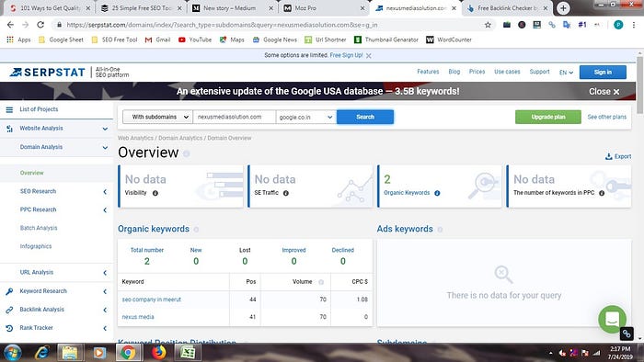Open the 'nexus media' keyword link
Image resolution: width=644 pixels, height=362 pixels.
click(138, 317)
